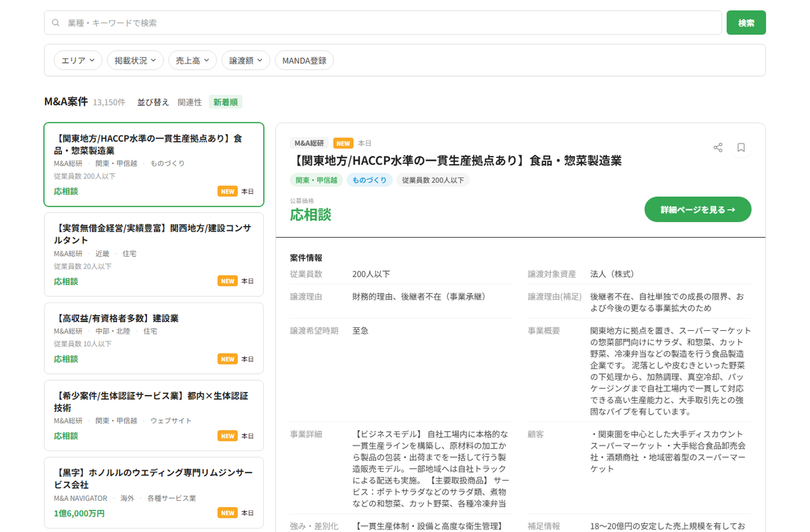810x532 pixels.
Task: Click 従業員数 10人以下 text on 建設業 card
Action: (x=82, y=344)
